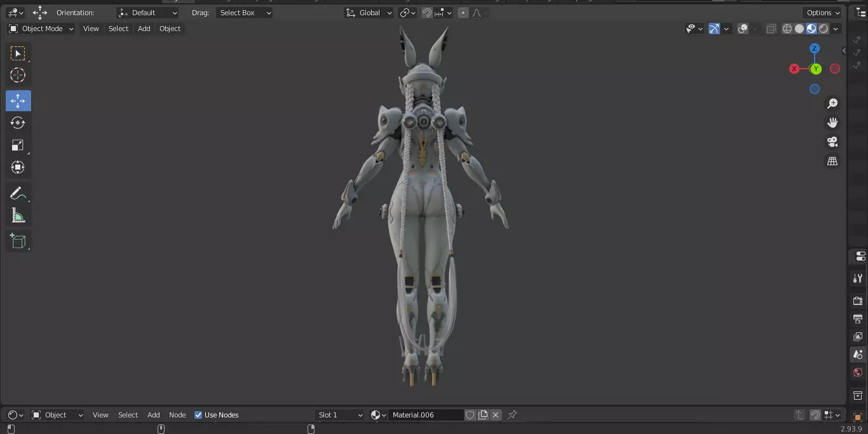The width and height of the screenshot is (868, 434).
Task: Select the Annotate tool
Action: pyautogui.click(x=18, y=193)
